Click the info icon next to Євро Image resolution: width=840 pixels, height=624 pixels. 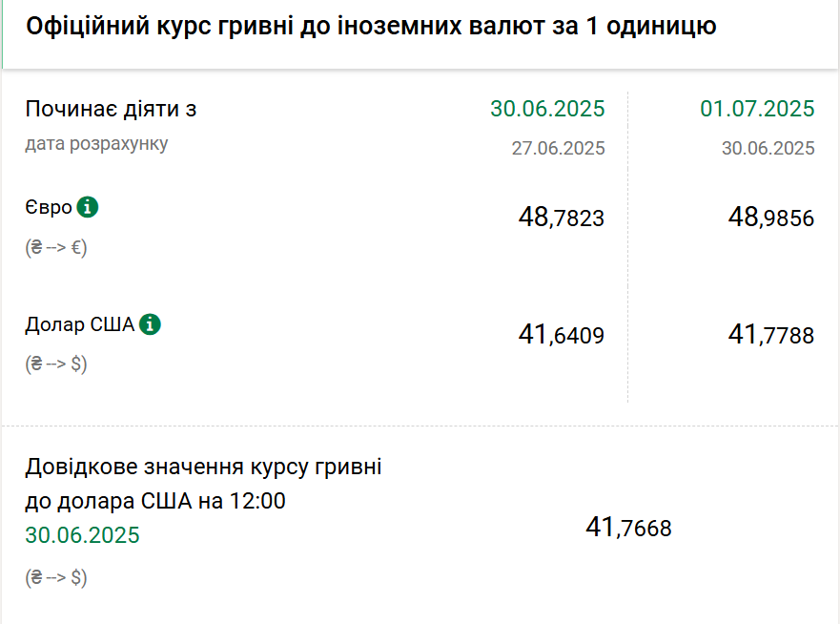(88, 207)
